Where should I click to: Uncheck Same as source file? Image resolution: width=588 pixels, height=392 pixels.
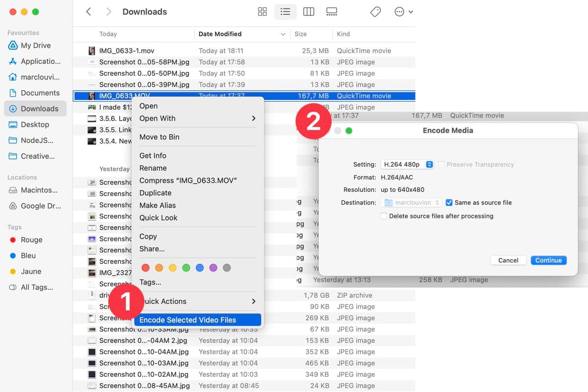click(x=449, y=203)
